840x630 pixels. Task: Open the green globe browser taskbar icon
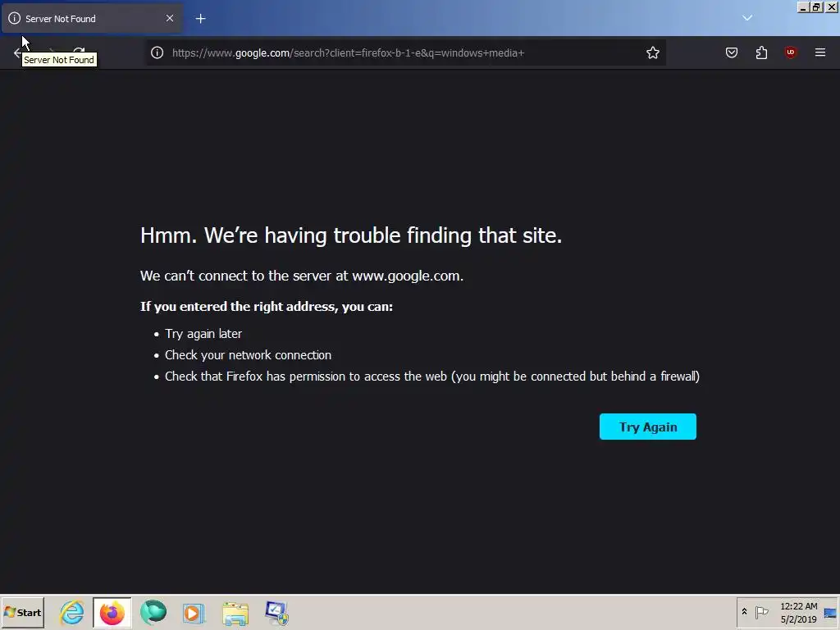[x=153, y=612]
